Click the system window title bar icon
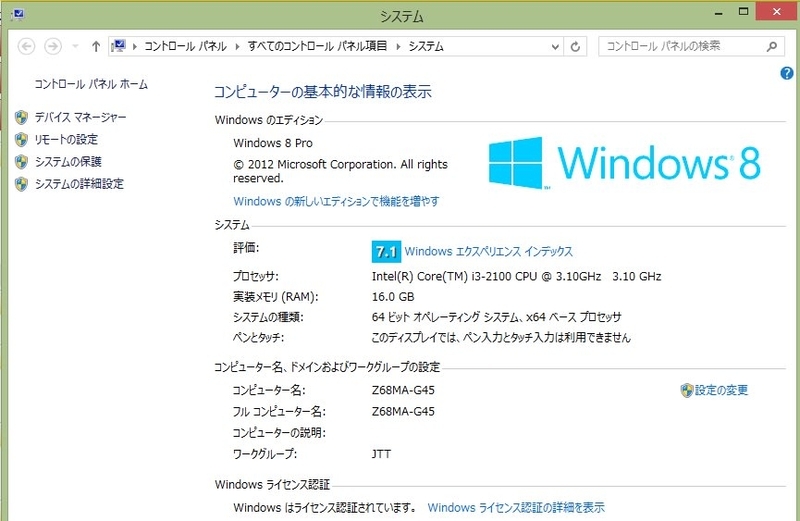This screenshot has width=800, height=521. click(17, 14)
